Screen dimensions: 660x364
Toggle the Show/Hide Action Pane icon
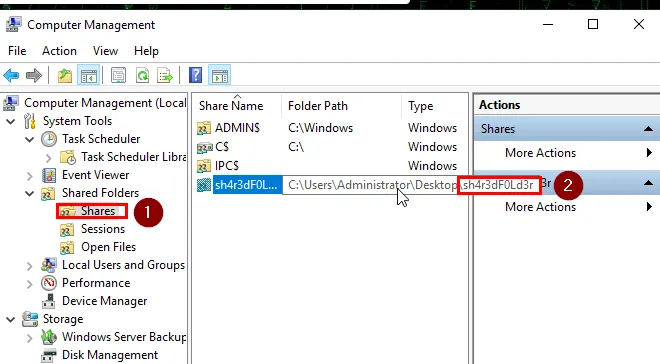click(220, 76)
